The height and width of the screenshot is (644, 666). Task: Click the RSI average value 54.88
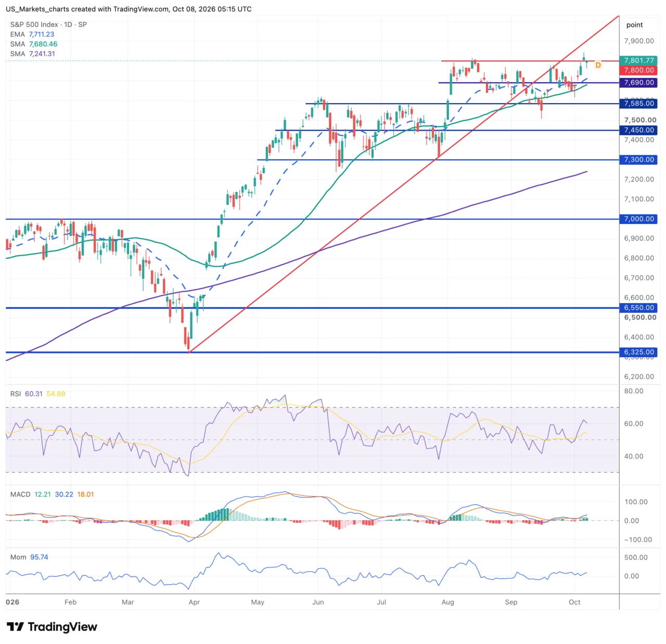point(56,394)
